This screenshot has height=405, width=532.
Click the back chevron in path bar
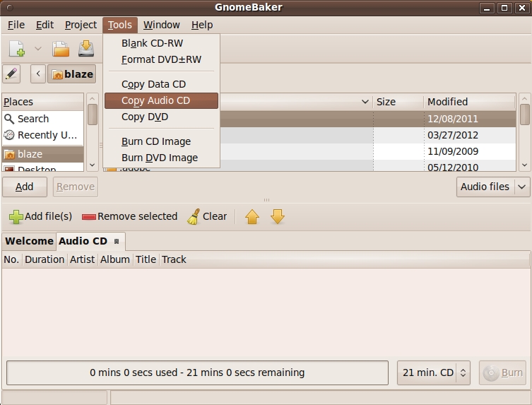(38, 74)
